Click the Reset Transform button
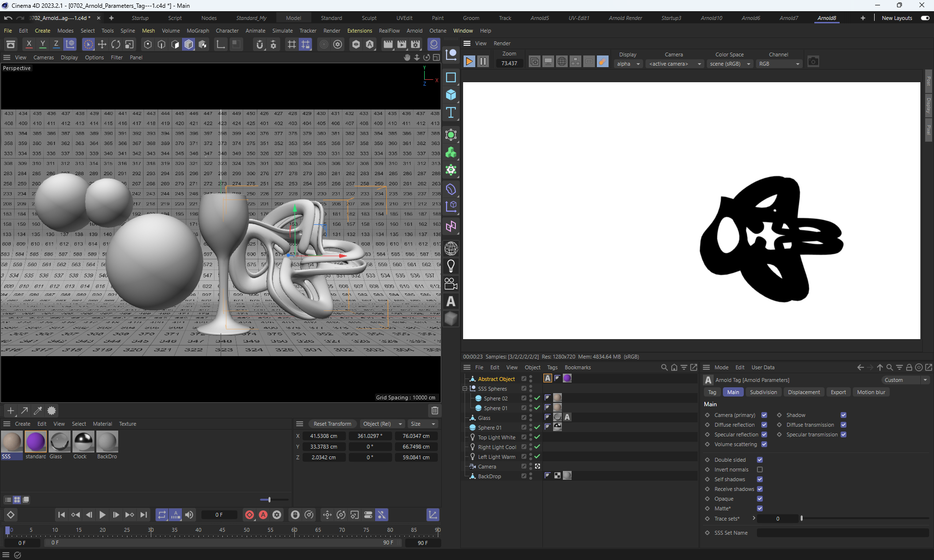 click(x=332, y=424)
